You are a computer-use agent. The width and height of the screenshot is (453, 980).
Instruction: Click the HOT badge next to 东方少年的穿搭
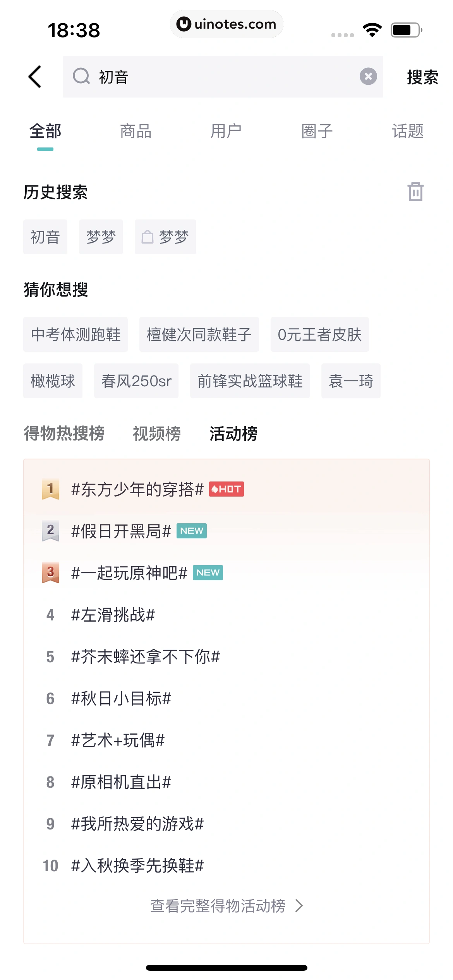(x=226, y=489)
